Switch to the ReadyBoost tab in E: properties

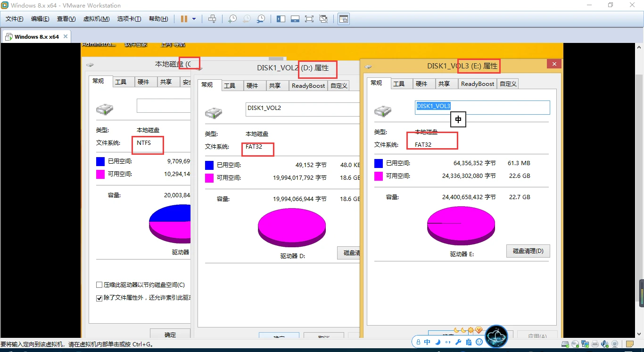(477, 84)
